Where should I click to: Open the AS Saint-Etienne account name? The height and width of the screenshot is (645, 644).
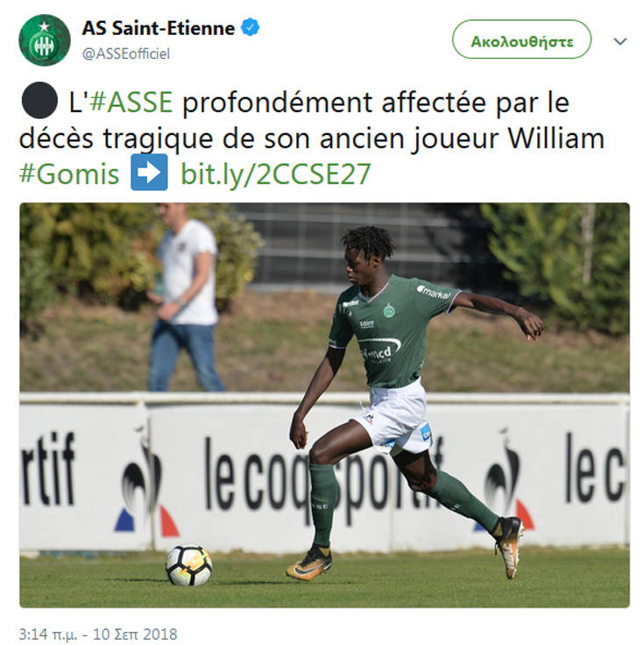pos(159,28)
